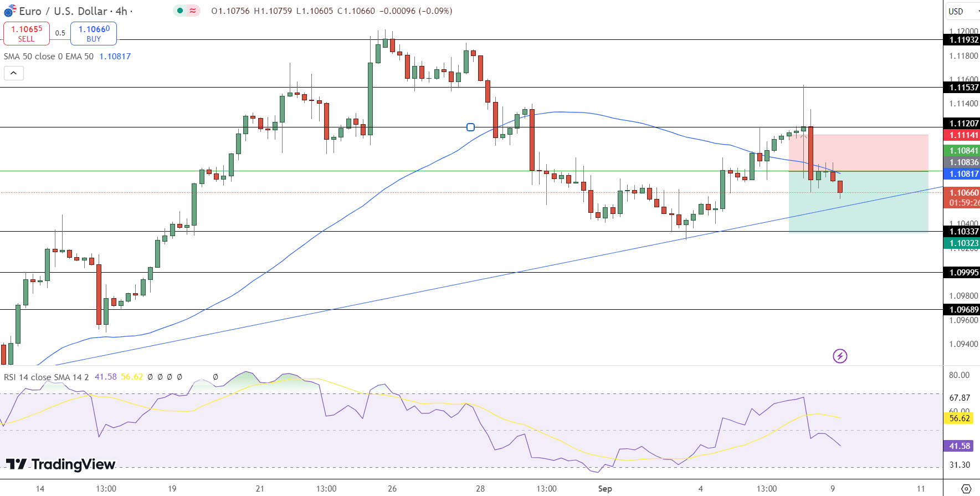
Task: Click the 1.10817 EMA value in the legend
Action: click(x=115, y=57)
